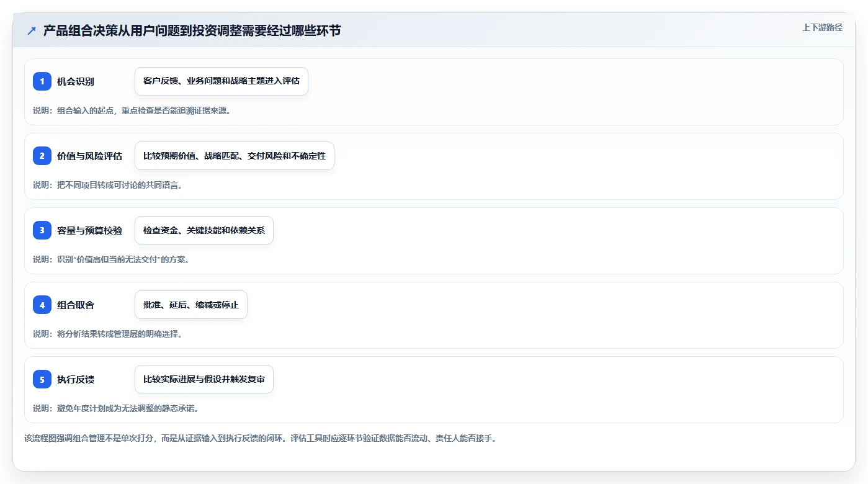The image size is (868, 484).
Task: Click the 组合取舍 step label
Action: [x=76, y=305]
